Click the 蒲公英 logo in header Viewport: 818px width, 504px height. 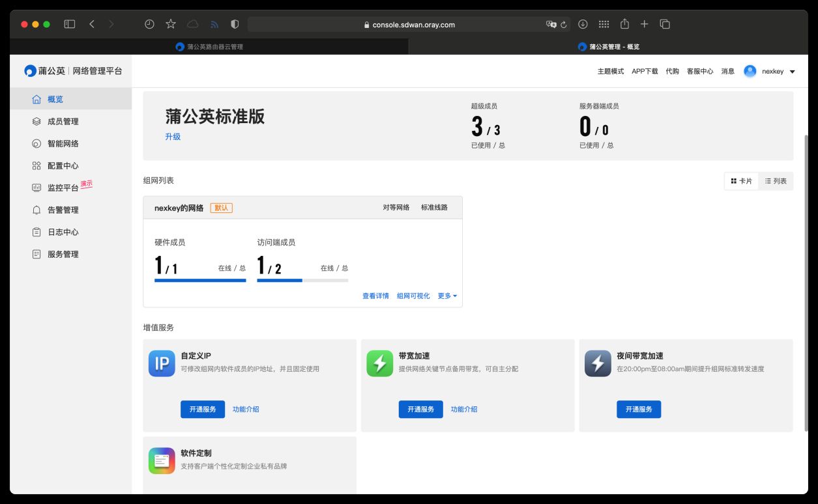[44, 71]
